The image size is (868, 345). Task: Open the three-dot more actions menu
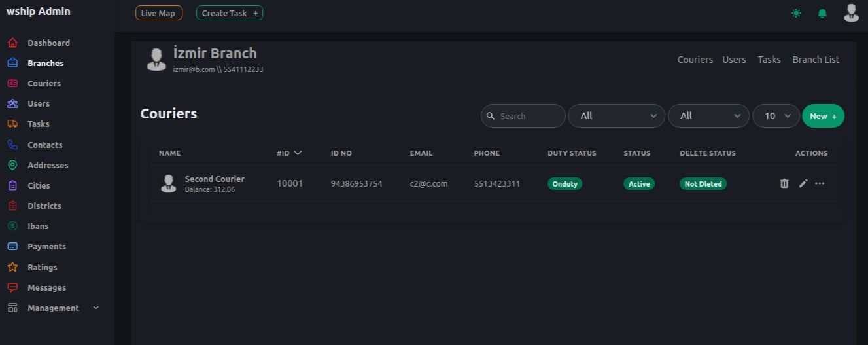click(820, 183)
